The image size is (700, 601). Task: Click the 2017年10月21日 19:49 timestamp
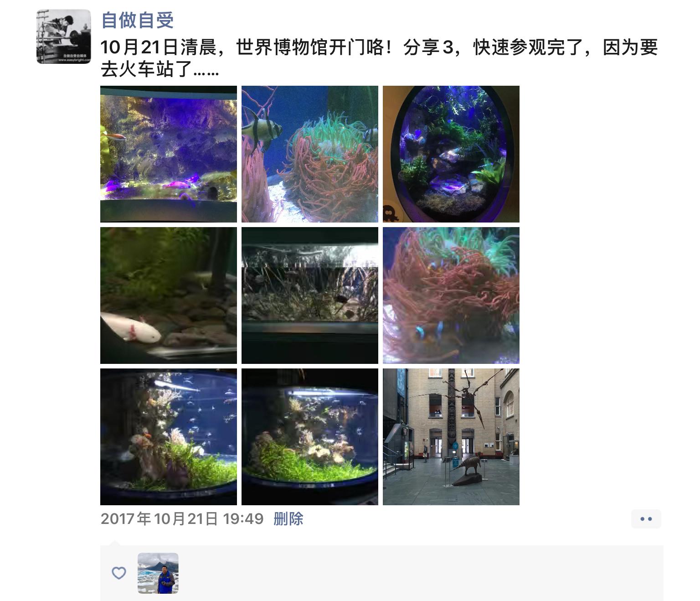(182, 519)
